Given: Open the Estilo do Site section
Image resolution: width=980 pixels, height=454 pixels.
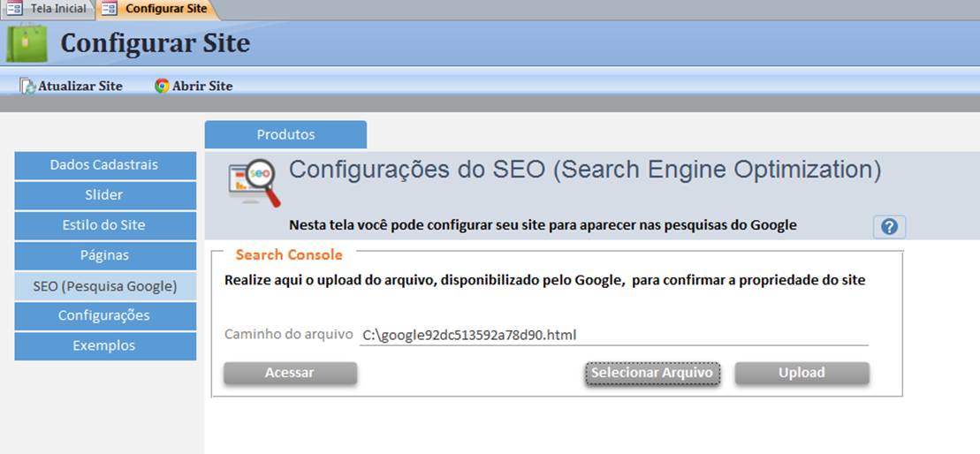Looking at the screenshot, I should pyautogui.click(x=105, y=225).
